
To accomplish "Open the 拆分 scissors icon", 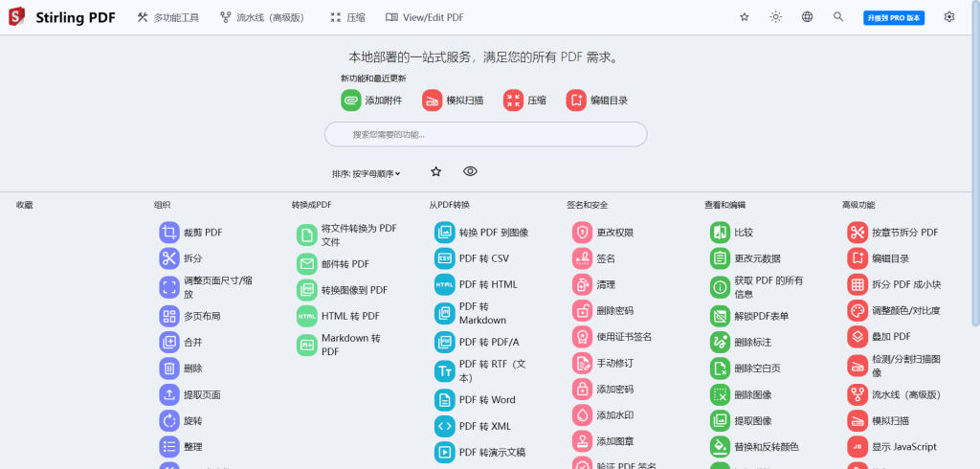I will [169, 258].
